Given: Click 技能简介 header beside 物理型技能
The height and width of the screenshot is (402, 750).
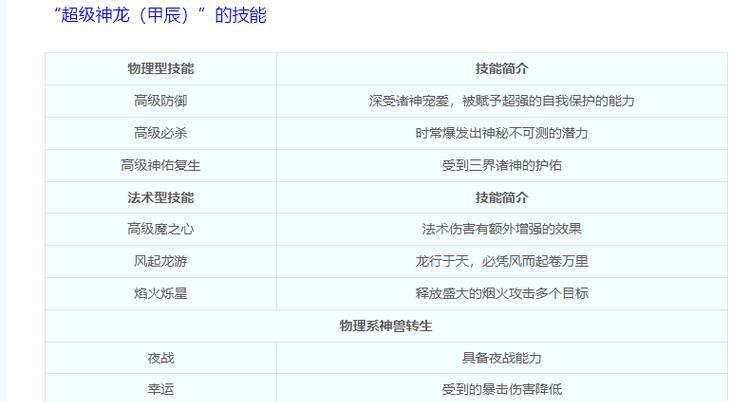Looking at the screenshot, I should [x=502, y=69].
